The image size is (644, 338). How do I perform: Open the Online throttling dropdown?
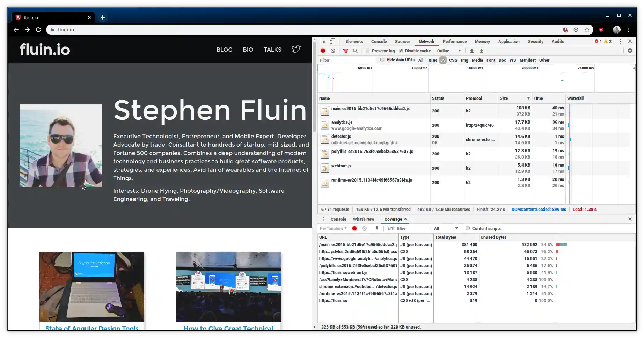(x=449, y=51)
